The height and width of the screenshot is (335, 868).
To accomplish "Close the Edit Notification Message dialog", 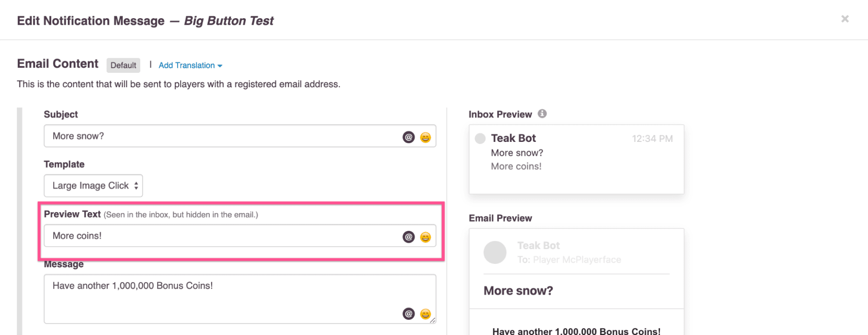I will [845, 19].
